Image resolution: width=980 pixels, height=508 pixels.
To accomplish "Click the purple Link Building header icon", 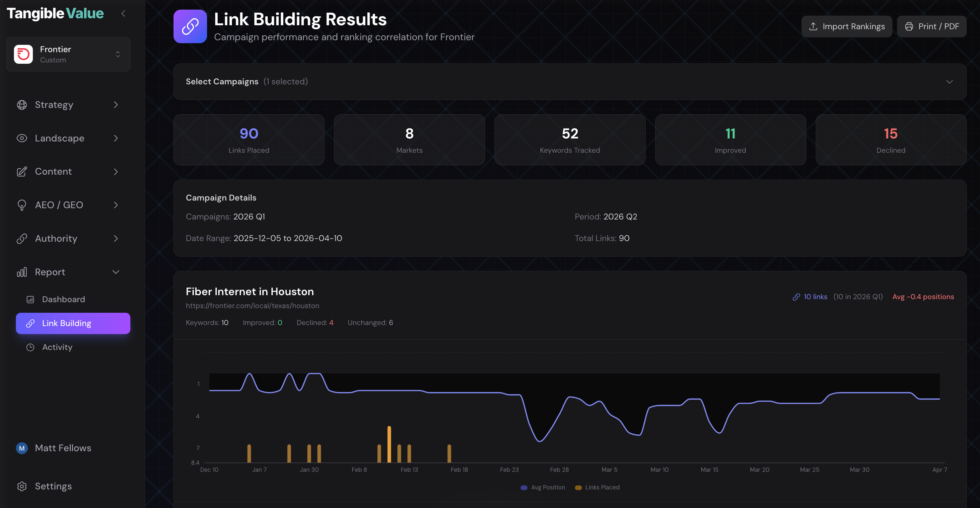I will (190, 26).
